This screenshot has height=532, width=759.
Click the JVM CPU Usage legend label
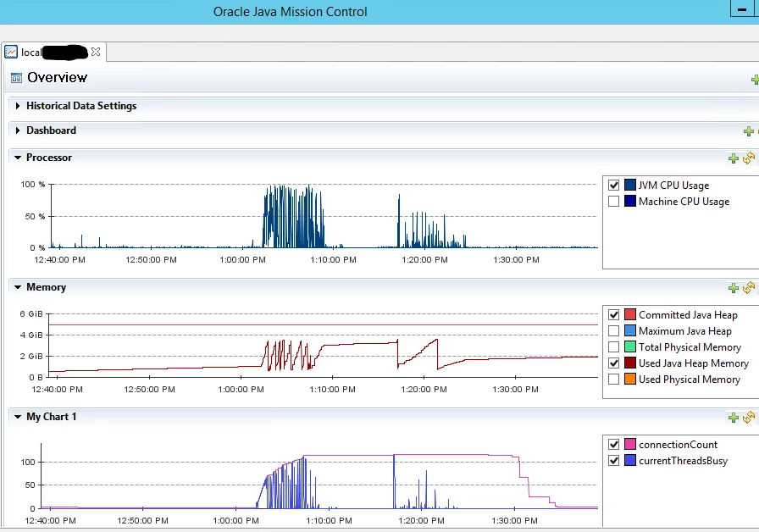click(673, 186)
